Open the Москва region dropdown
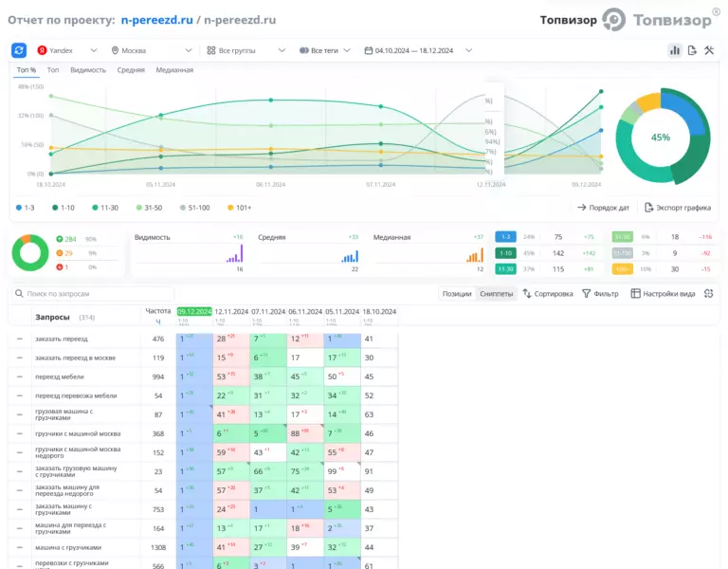This screenshot has height=569, width=728. tap(152, 50)
